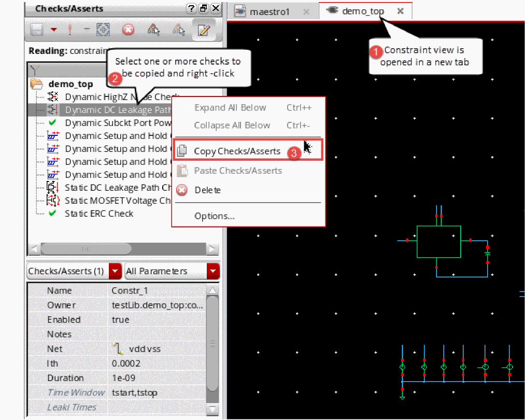The width and height of the screenshot is (525, 420).
Task: Select Copy Checks/Asserts in context menu
Action: click(x=237, y=151)
